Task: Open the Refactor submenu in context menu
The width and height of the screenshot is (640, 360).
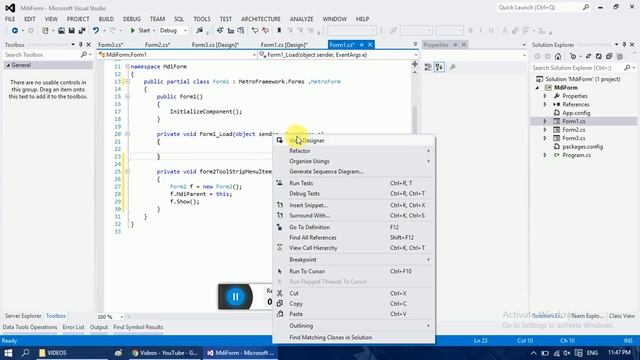Action: coord(353,151)
